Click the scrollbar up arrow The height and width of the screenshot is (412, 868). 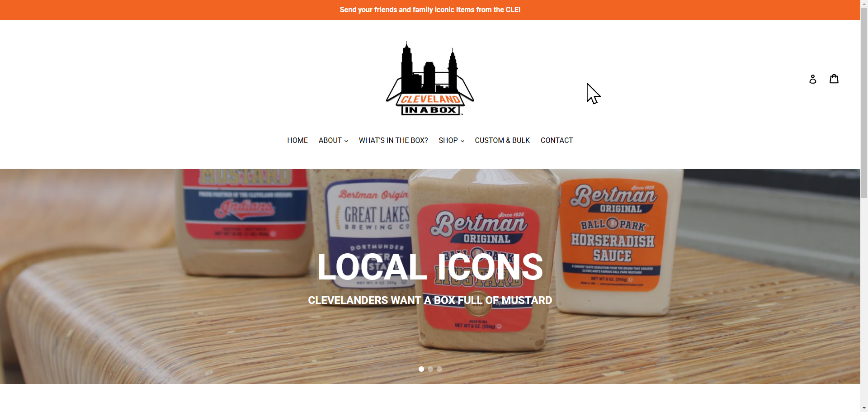point(864,4)
